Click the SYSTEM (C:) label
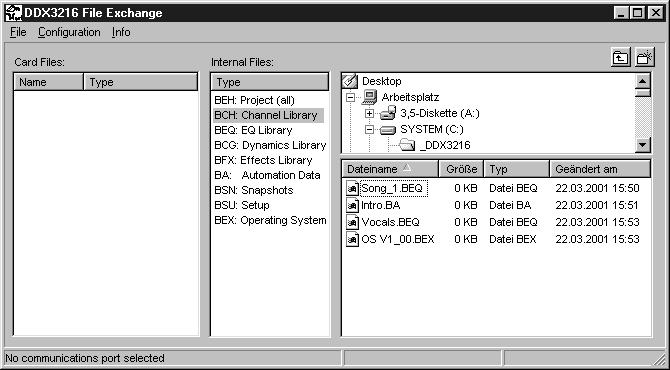 (x=432, y=129)
